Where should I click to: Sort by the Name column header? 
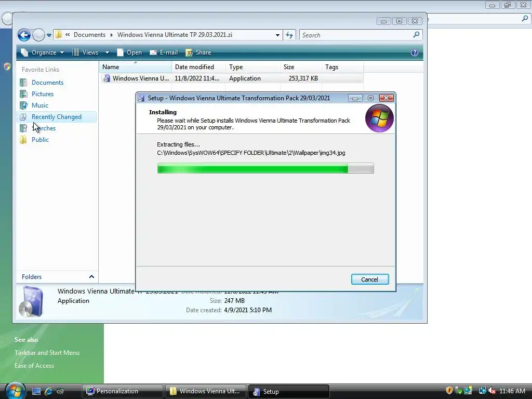click(x=136, y=67)
